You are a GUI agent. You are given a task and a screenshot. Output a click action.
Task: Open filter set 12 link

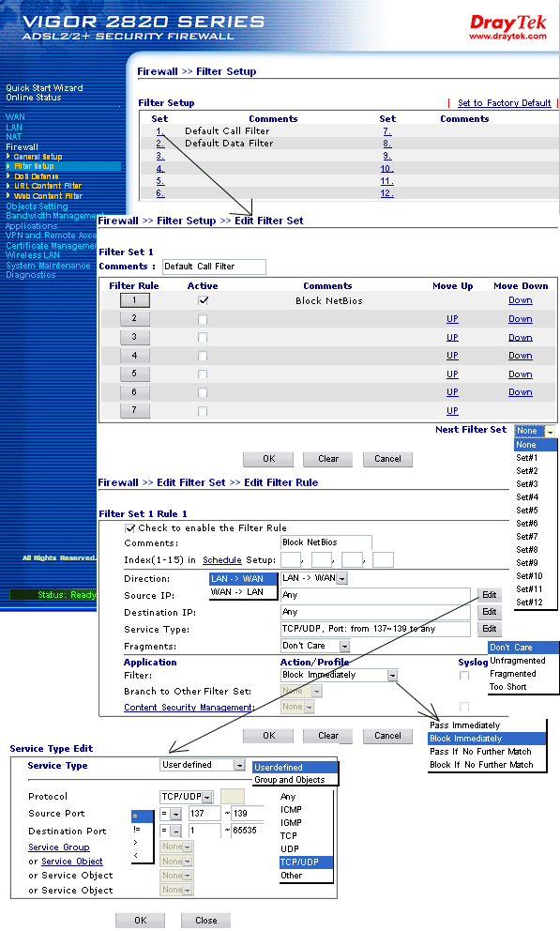(386, 193)
